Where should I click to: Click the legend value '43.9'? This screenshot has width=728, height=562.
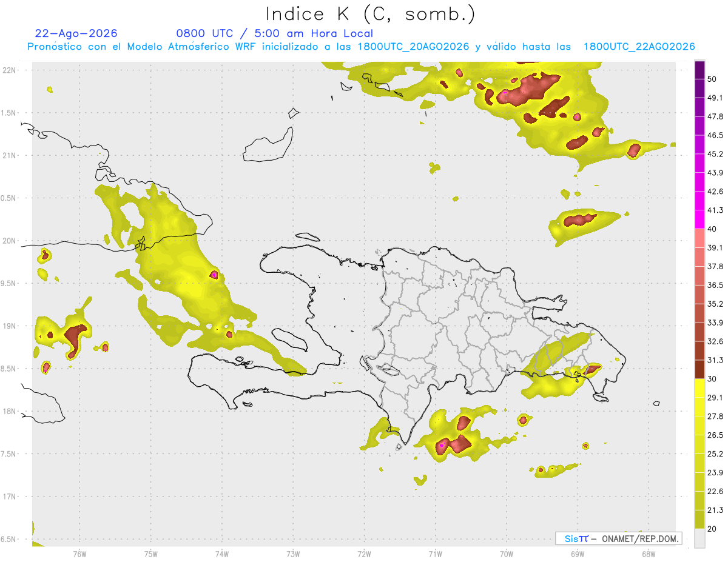click(715, 173)
